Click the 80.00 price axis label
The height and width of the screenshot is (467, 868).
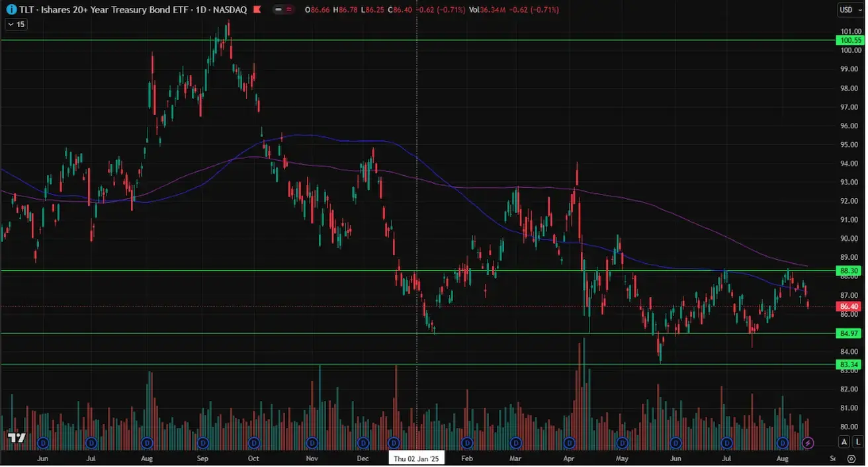(849, 427)
